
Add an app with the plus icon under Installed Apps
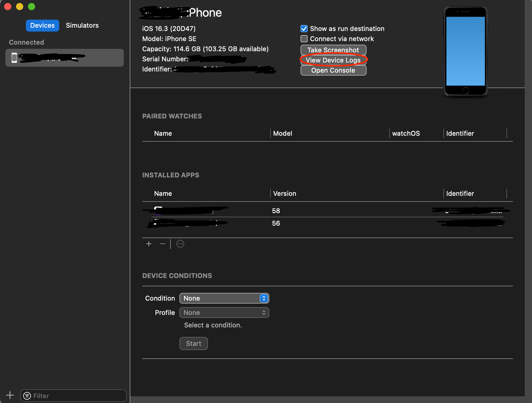(x=149, y=244)
